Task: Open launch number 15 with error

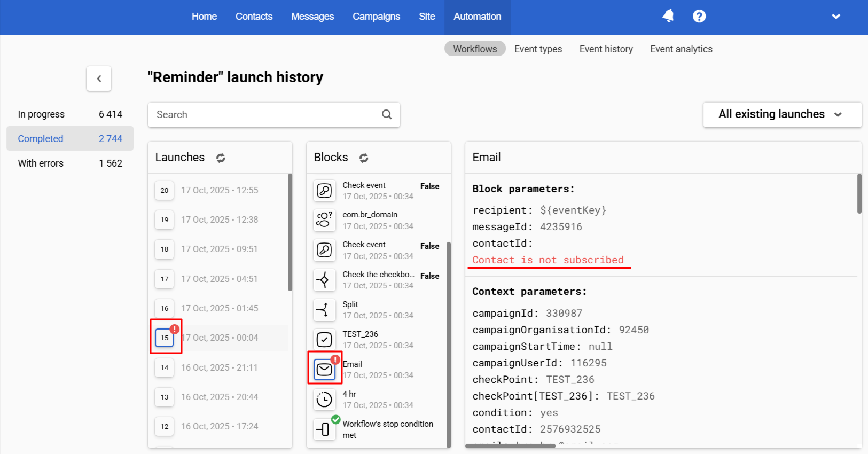Action: pos(165,338)
